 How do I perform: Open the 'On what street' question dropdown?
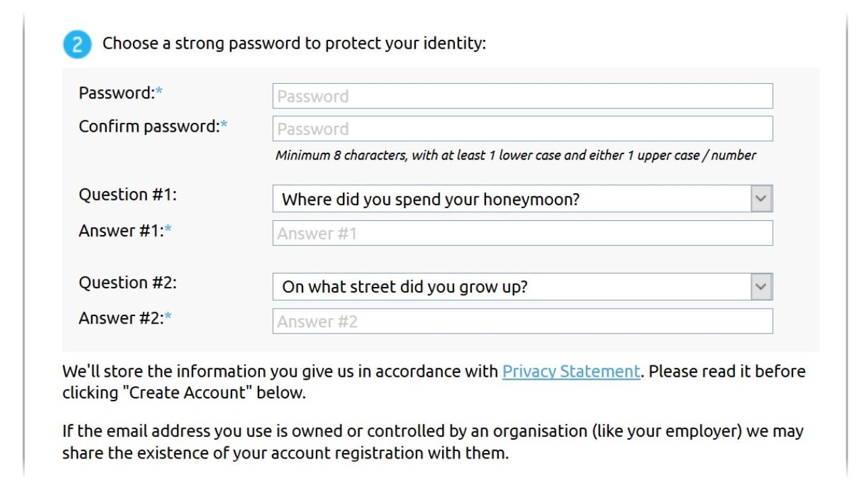[x=522, y=286]
